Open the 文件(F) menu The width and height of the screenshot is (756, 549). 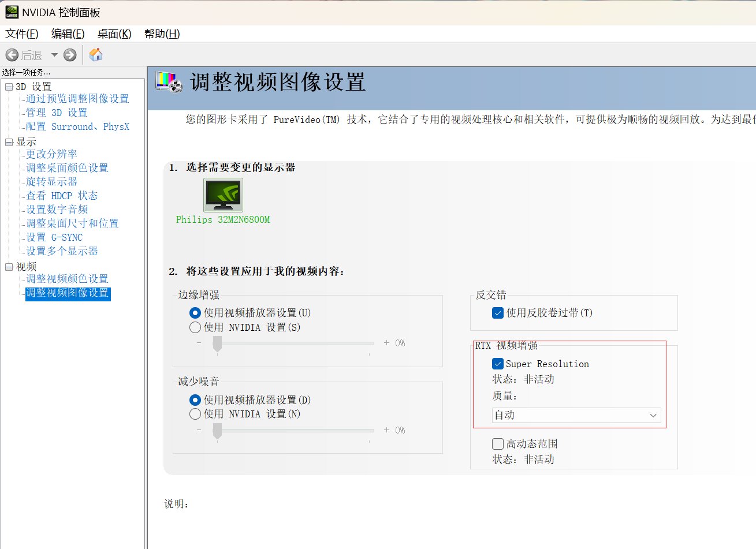tap(21, 34)
